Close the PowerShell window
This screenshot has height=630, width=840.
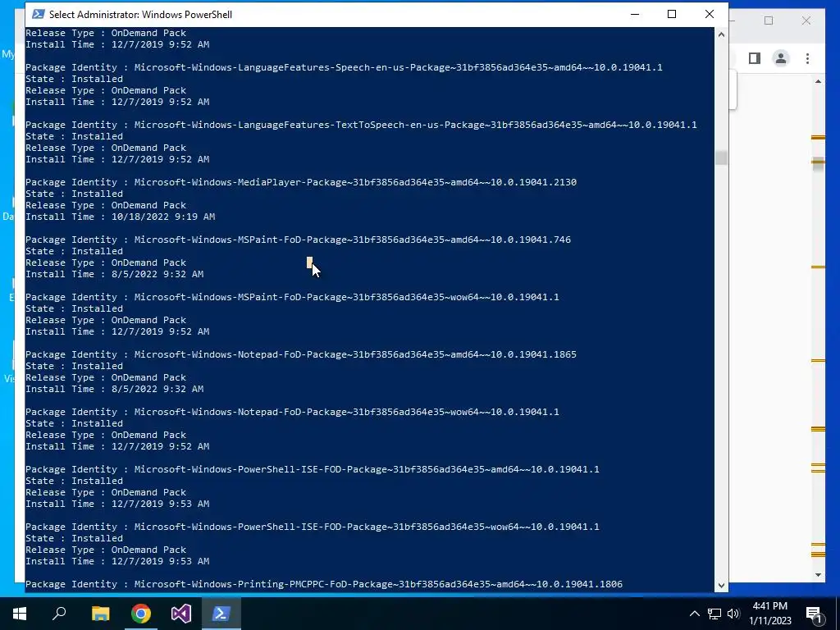pyautogui.click(x=710, y=14)
